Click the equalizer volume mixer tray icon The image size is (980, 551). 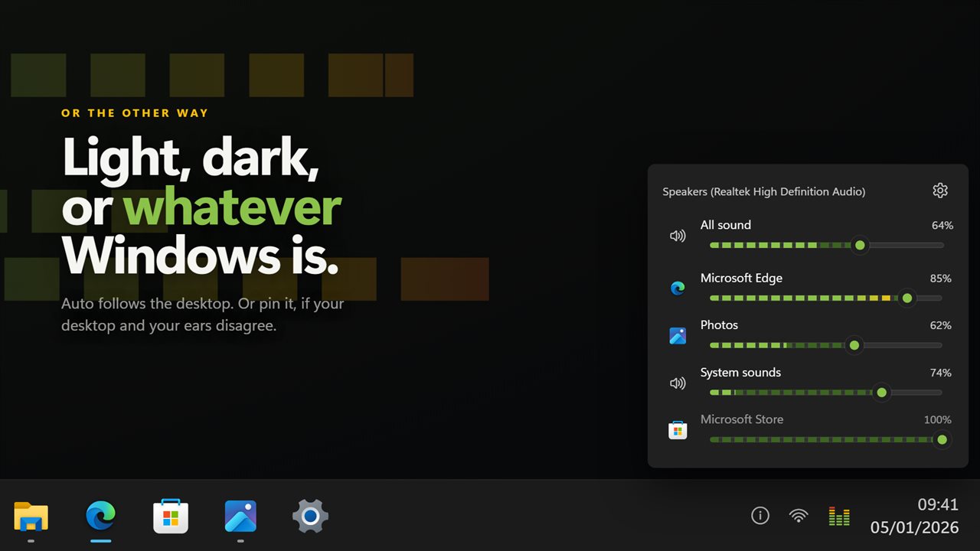[839, 516]
